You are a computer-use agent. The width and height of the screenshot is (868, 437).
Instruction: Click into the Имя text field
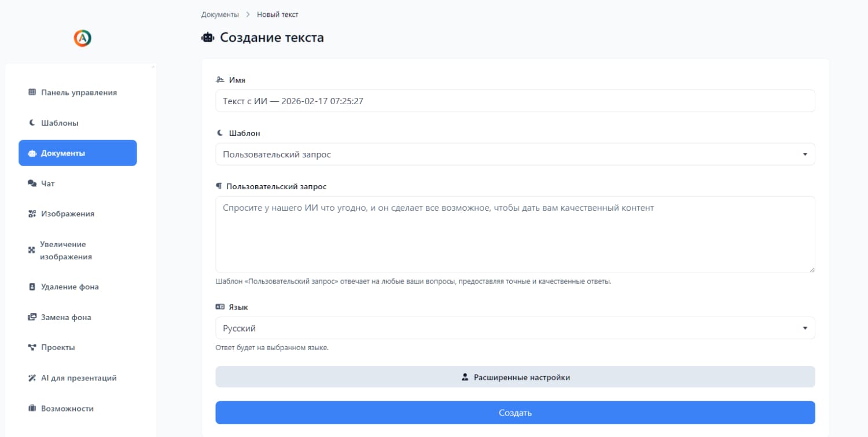click(x=514, y=101)
